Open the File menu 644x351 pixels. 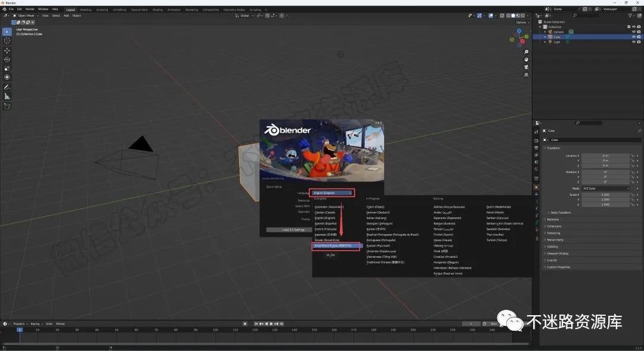(x=11, y=9)
